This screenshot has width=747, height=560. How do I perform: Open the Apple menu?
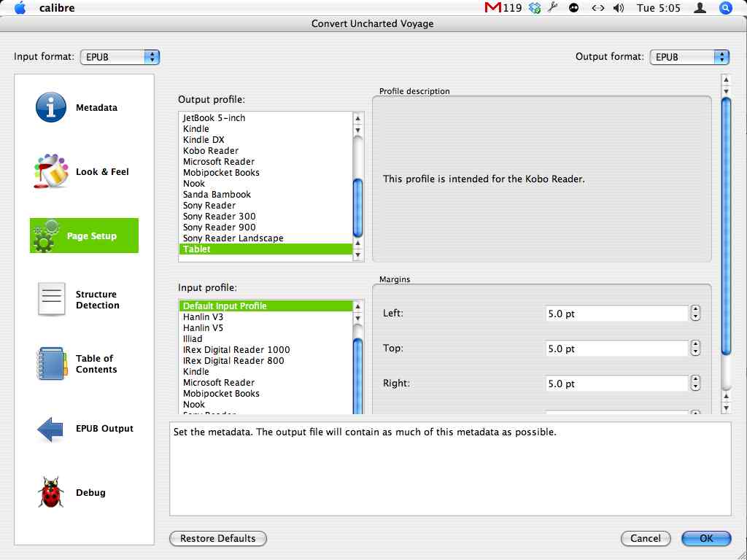pos(20,7)
